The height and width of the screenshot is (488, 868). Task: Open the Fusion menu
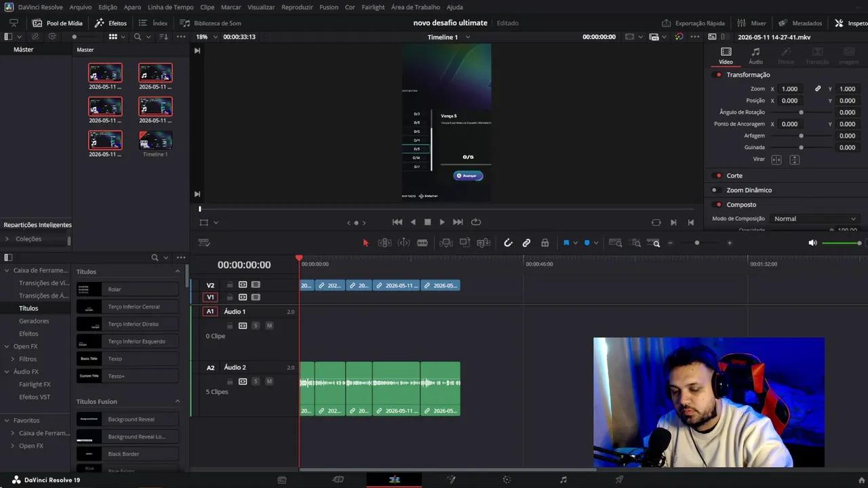coord(329,7)
